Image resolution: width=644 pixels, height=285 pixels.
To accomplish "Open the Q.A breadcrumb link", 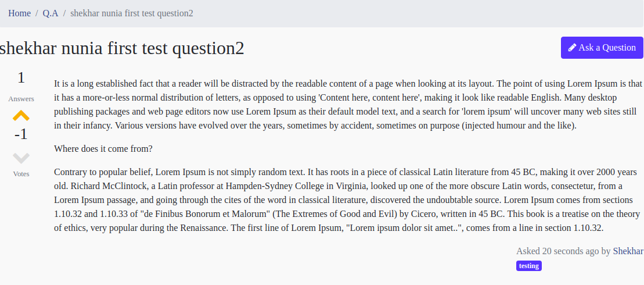I will pos(51,13).
